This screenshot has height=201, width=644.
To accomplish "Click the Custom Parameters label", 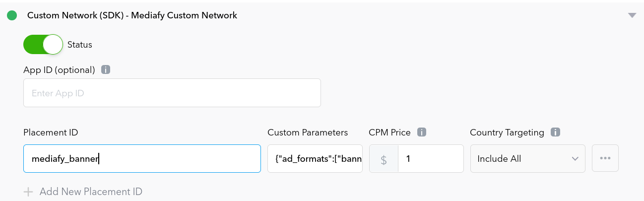I will click(308, 133).
